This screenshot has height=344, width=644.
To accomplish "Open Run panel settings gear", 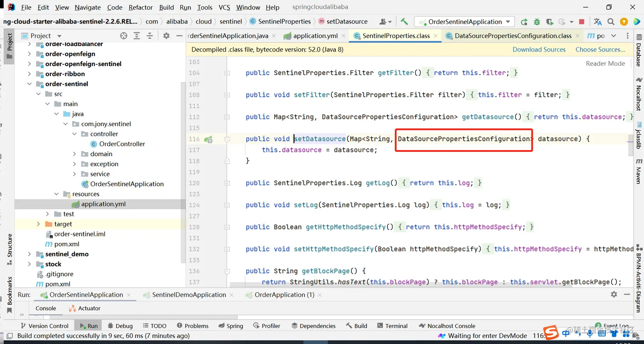I will (x=614, y=294).
